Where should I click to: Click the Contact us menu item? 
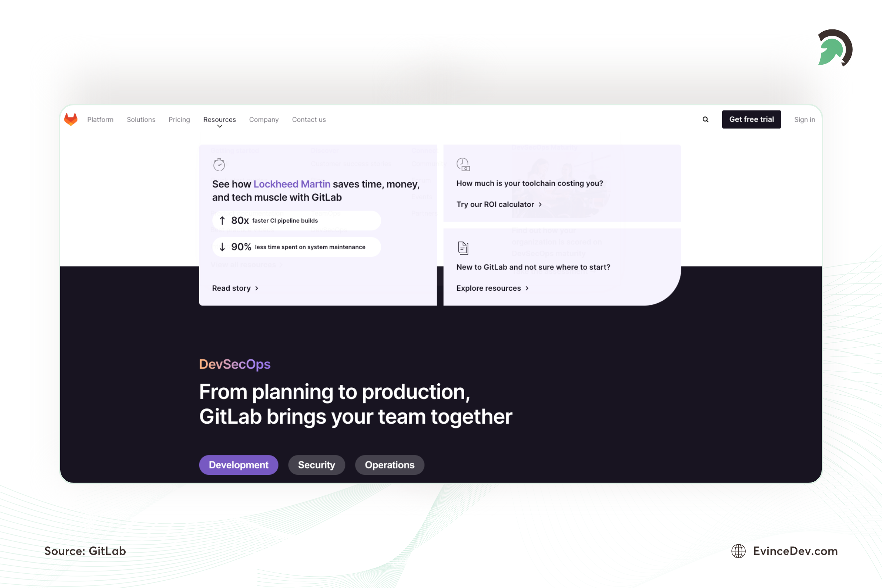click(308, 119)
